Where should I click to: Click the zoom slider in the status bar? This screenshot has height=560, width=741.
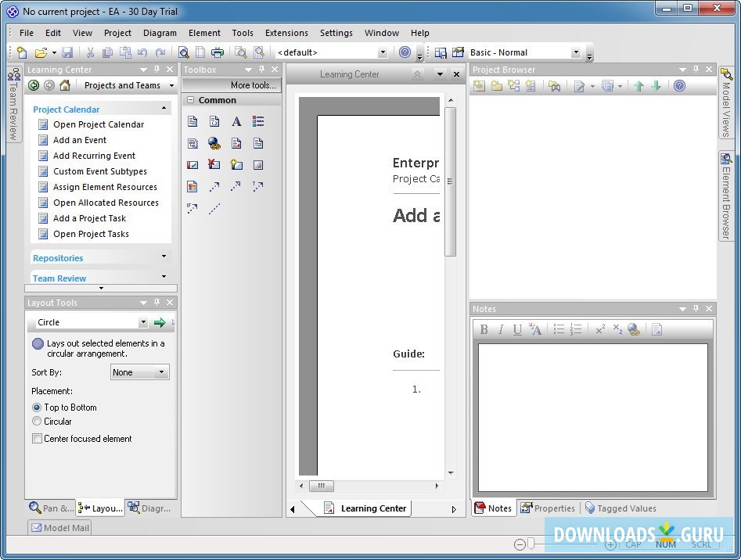pos(531,544)
